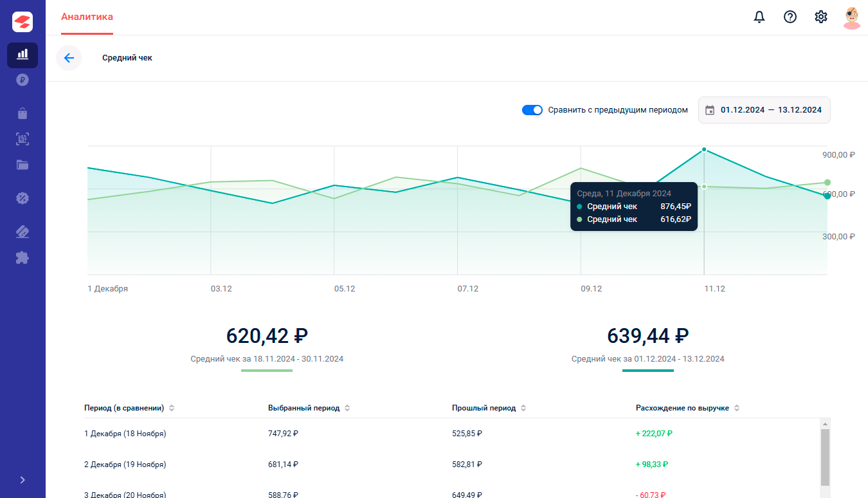The height and width of the screenshot is (498, 868).
Task: Click the table vertical scrollbar thumb
Action: (826, 458)
